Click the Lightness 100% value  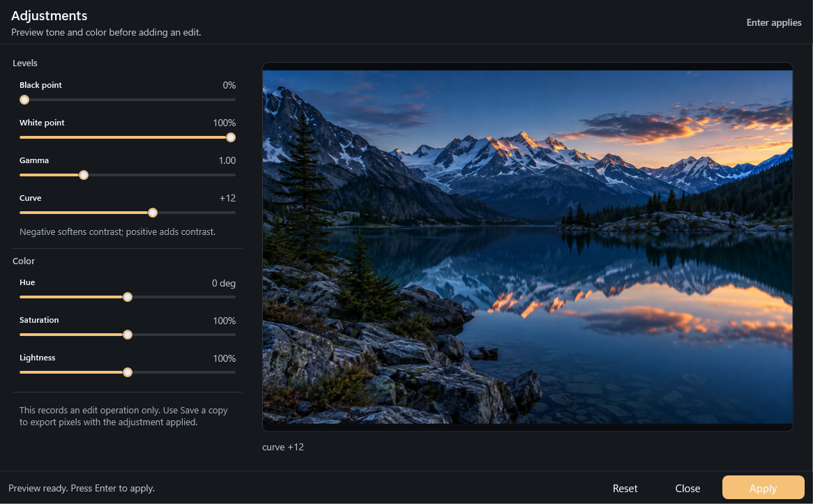(x=224, y=358)
